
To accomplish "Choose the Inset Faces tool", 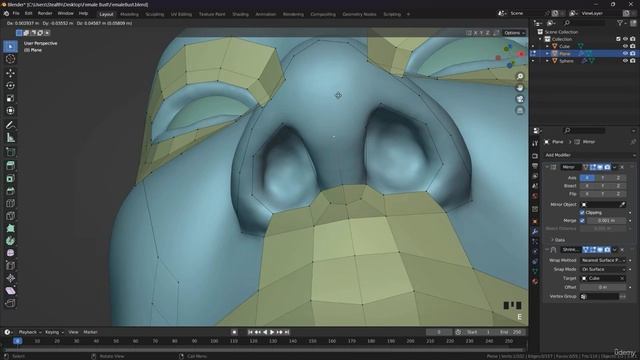I will pos(10,178).
